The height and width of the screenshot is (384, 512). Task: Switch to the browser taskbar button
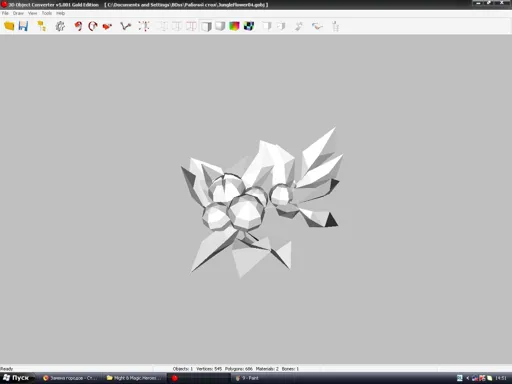click(x=70, y=378)
